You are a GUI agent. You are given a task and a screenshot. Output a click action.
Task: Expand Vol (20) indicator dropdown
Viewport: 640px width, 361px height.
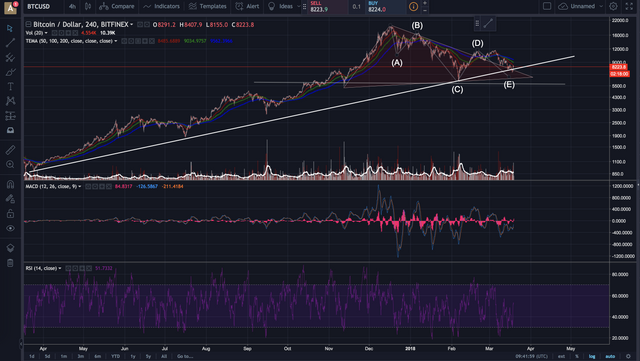(x=46, y=33)
